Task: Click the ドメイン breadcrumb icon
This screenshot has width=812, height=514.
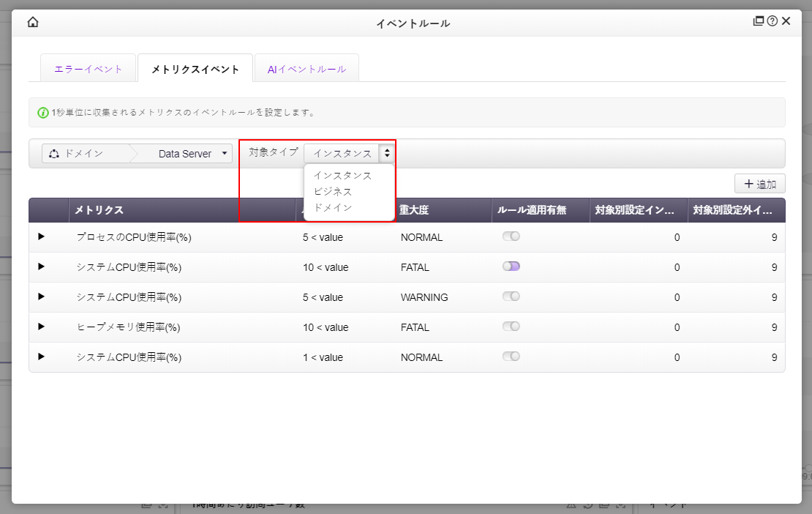Action: (53, 154)
